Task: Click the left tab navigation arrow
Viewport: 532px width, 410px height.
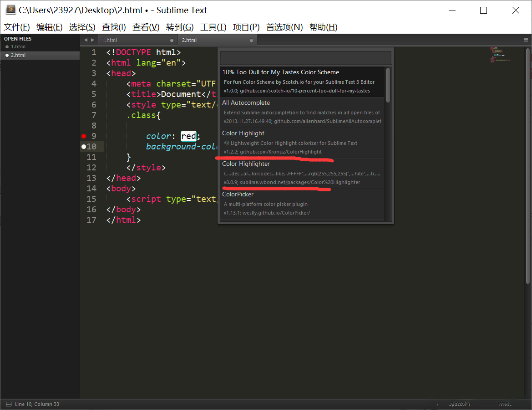Action: point(86,40)
